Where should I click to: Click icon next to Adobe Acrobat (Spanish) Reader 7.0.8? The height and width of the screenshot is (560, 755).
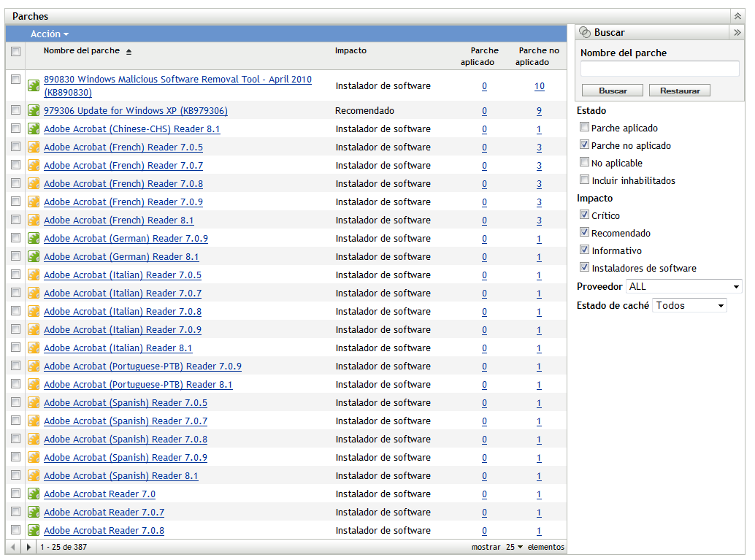coord(34,439)
